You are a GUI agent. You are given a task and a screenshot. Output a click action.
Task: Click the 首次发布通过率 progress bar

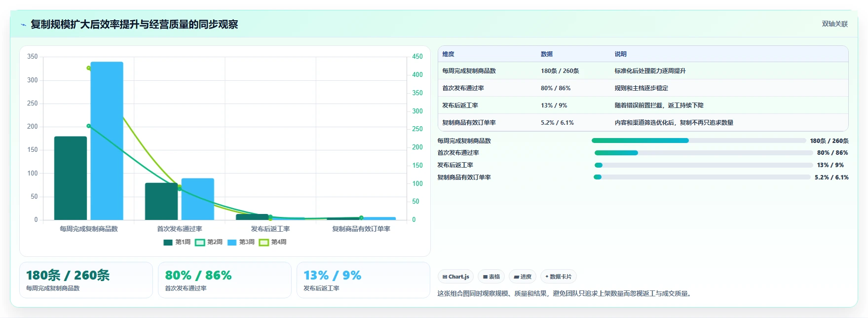click(704, 153)
